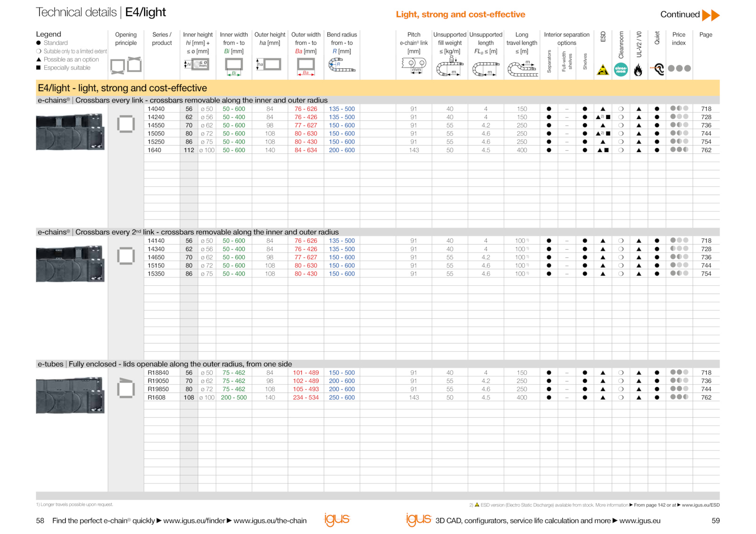Click the limited-extent half-circle legend symbol
756x534 pixels.
(39, 51)
